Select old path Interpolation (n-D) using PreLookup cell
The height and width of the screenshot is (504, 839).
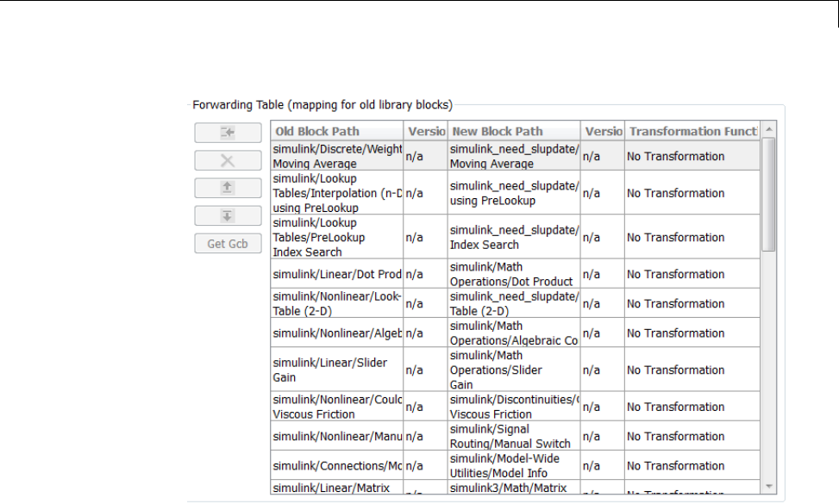(x=337, y=193)
